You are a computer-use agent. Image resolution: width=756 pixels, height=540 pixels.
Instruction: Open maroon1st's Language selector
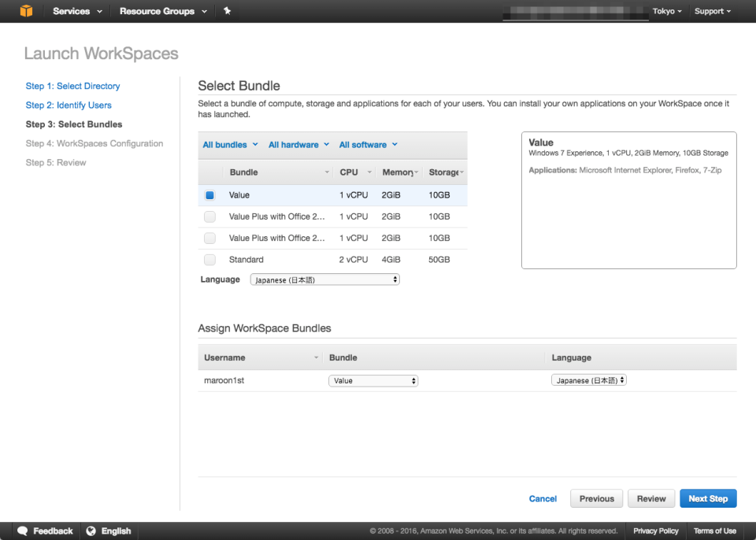coord(588,379)
